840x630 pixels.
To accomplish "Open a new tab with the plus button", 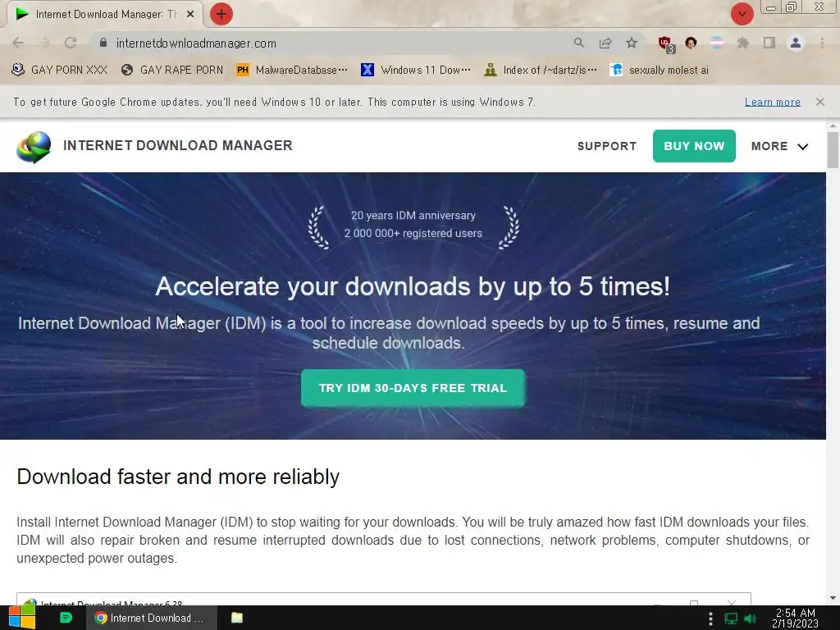I will (221, 14).
